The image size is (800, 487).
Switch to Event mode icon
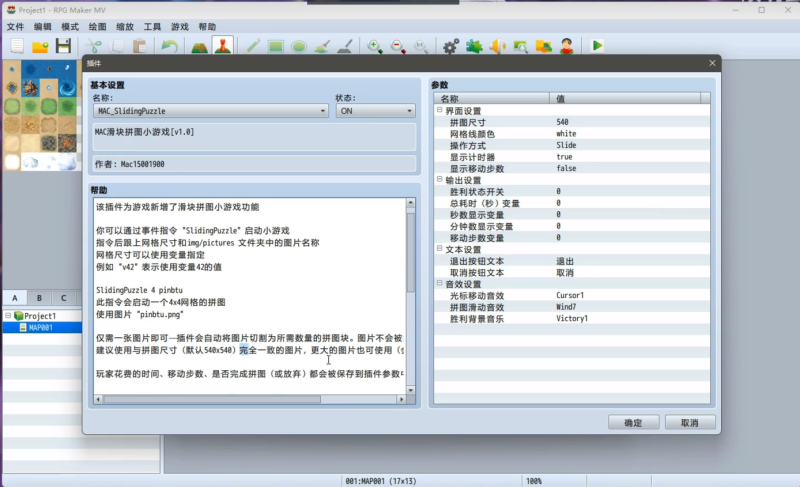tap(222, 46)
